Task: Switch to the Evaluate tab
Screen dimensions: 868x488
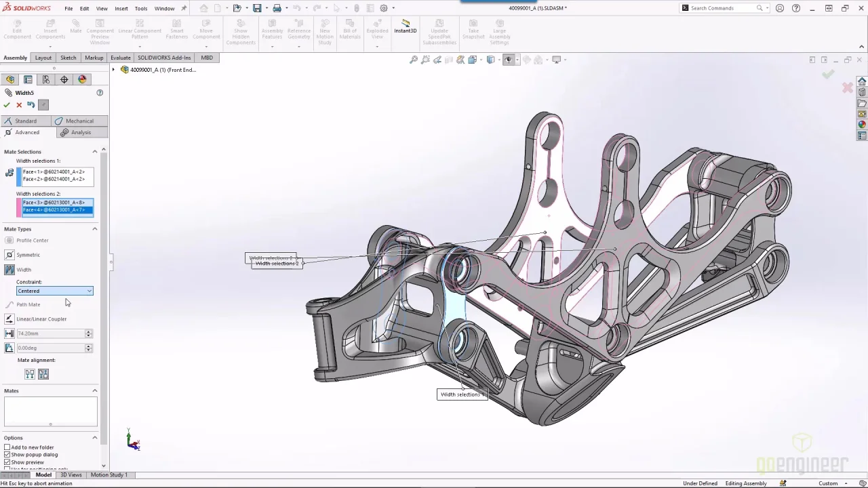Action: [x=120, y=58]
